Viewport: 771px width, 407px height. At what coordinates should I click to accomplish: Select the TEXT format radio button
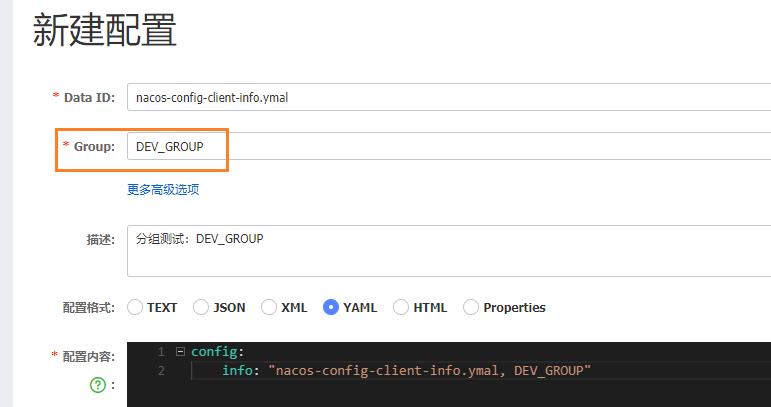click(135, 307)
